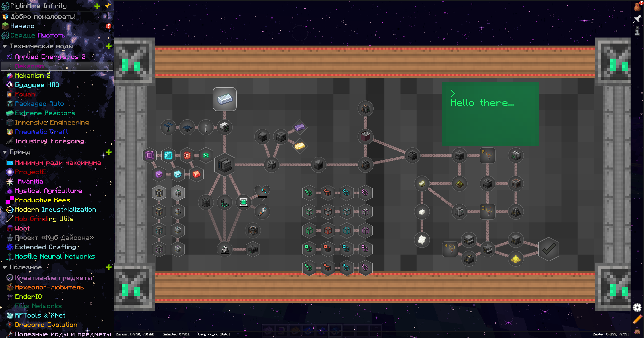Screen dimensions: 644x338
Task: Select the purple ingot quest node
Action: [x=300, y=127]
